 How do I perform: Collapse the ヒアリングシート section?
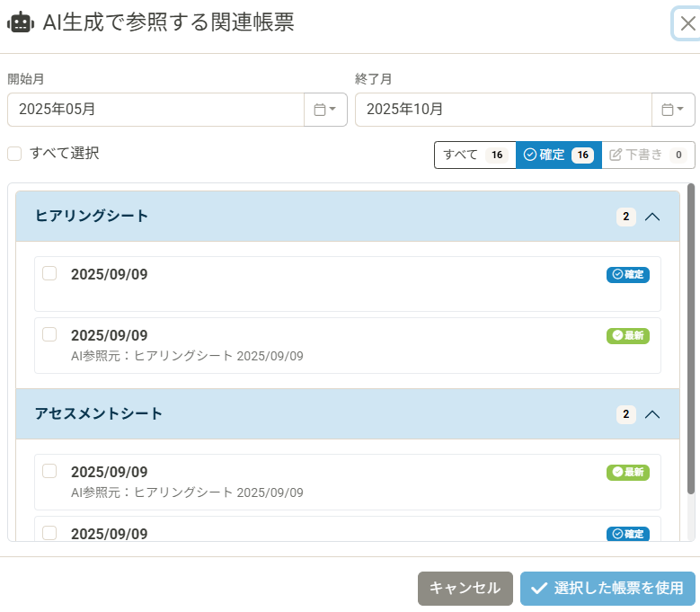pyautogui.click(x=653, y=217)
